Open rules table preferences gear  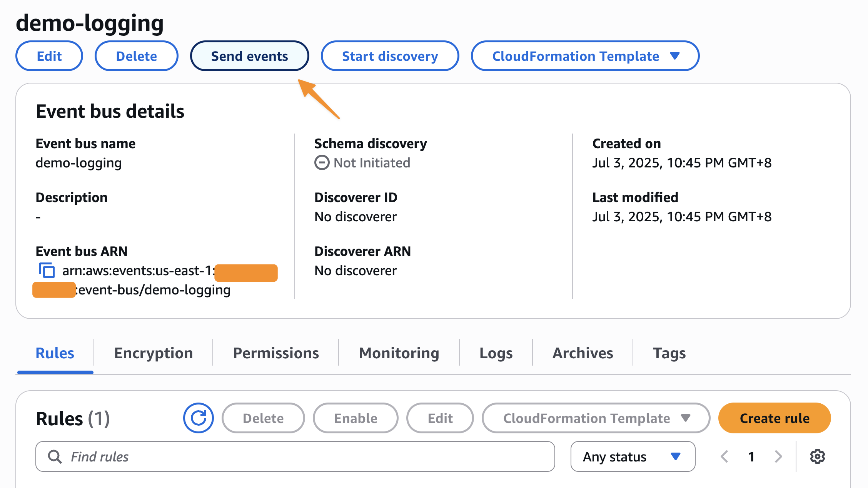point(817,456)
